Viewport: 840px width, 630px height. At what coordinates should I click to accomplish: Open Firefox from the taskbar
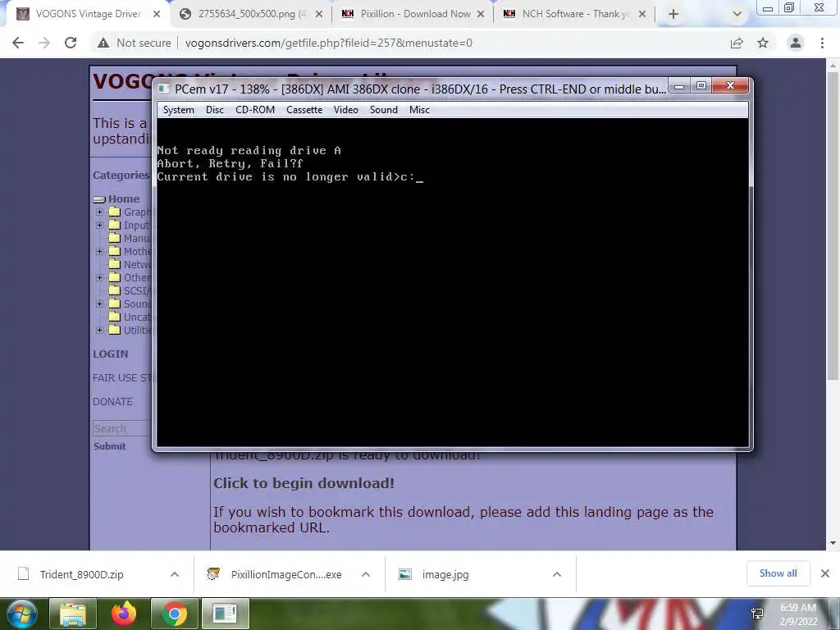click(x=124, y=614)
